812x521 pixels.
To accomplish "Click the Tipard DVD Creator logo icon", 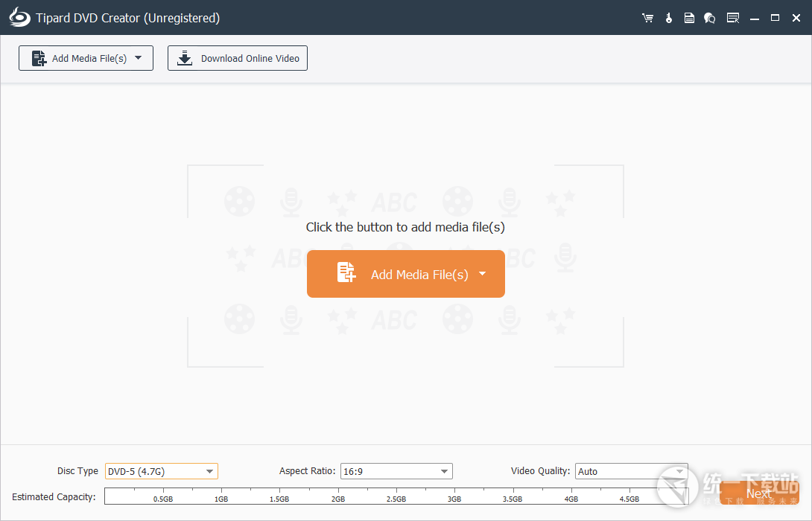I will [x=19, y=18].
